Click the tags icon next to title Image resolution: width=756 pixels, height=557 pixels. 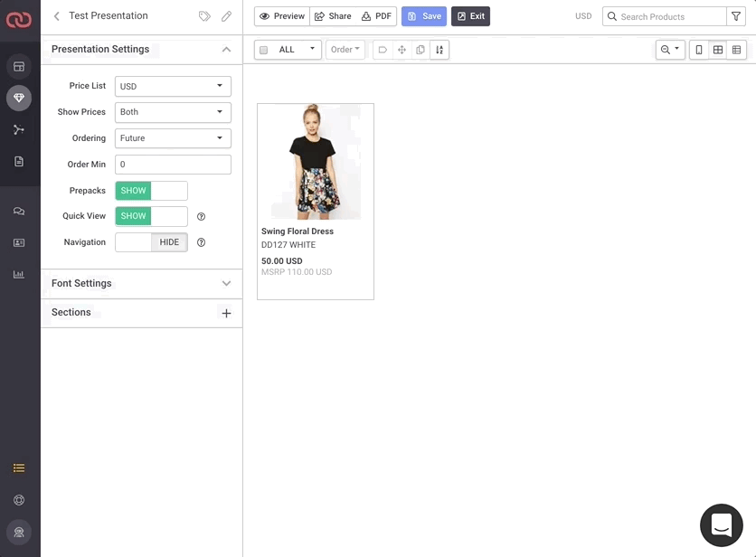204,16
